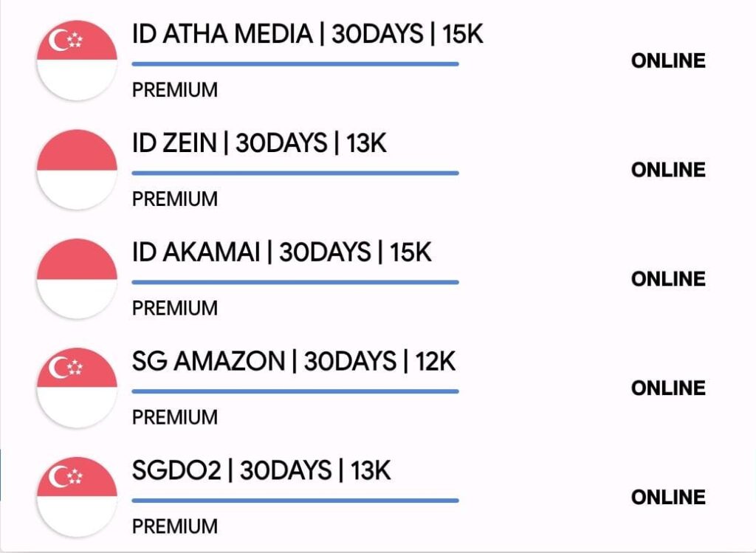Image resolution: width=756 pixels, height=553 pixels.
Task: Click the Singapore flag beside SG AMAZON
Action: pyautogui.click(x=77, y=388)
